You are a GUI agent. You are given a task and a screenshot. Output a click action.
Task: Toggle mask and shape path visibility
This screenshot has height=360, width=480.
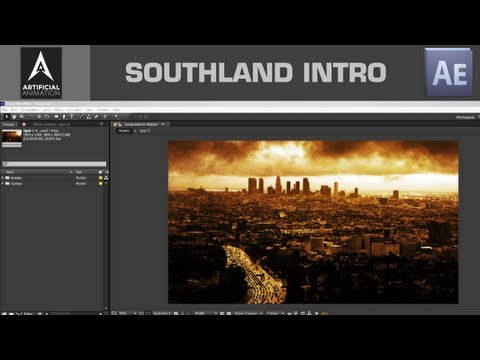pos(148,313)
